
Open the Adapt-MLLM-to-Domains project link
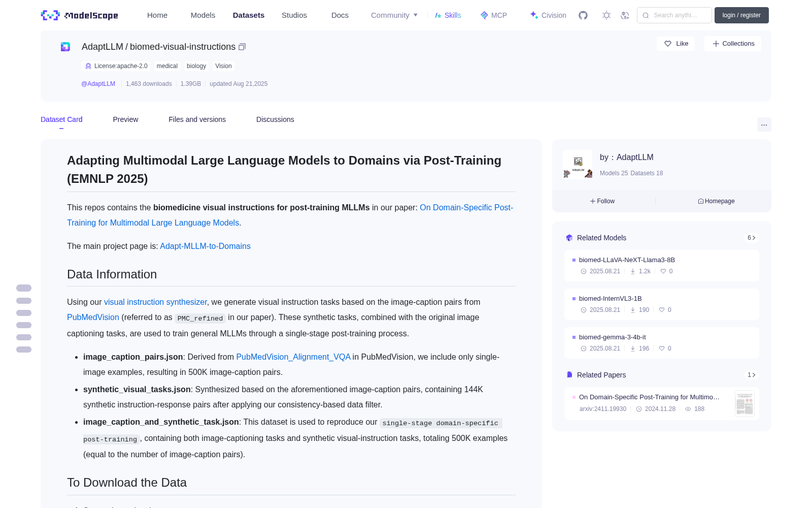(x=205, y=246)
